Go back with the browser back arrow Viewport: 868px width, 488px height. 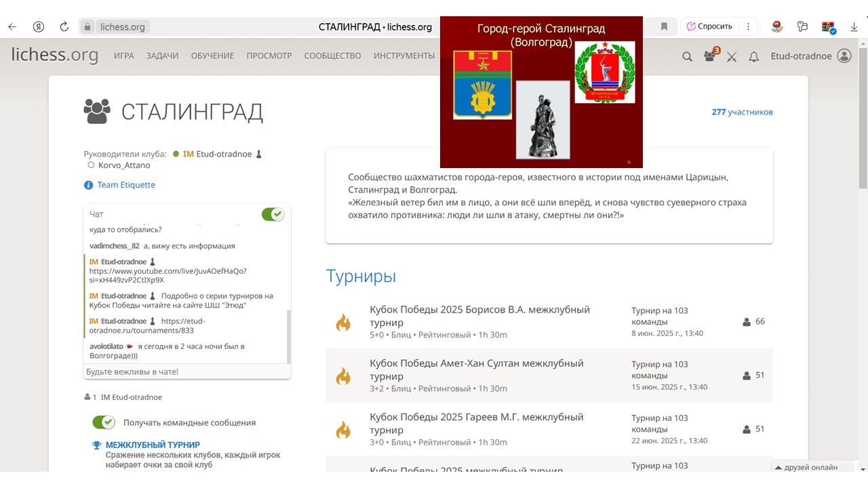(x=12, y=26)
